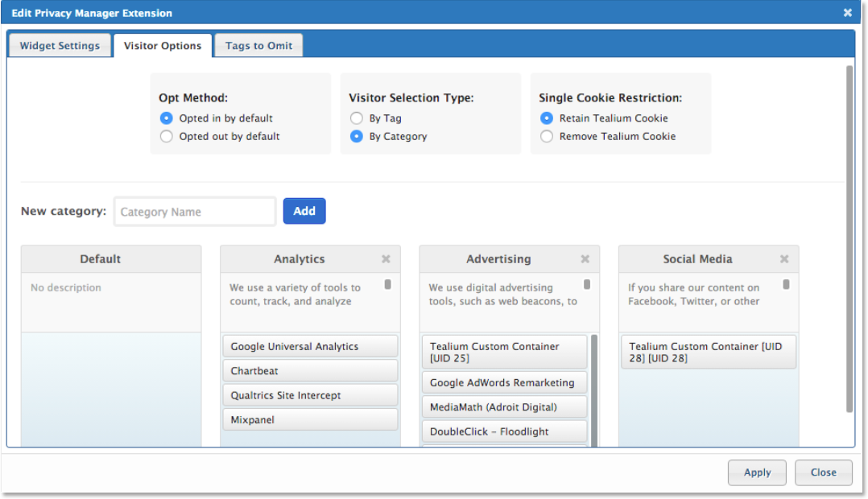Open the Visitor Options tab
Viewport: 868px width, 499px height.
(163, 45)
